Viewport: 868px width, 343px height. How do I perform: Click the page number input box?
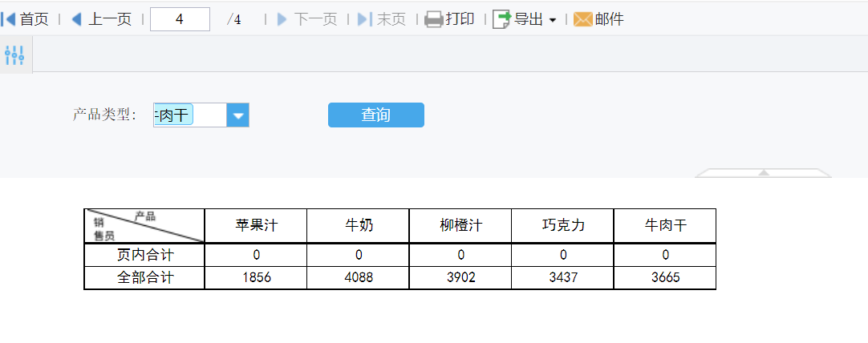[x=180, y=19]
